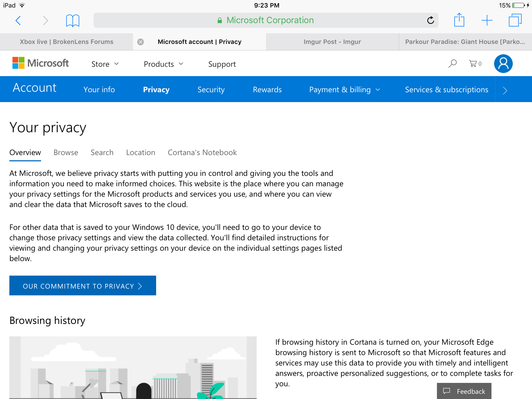Select the Microsoft account Privacy tab
Image resolution: width=532 pixels, height=399 pixels.
199,42
